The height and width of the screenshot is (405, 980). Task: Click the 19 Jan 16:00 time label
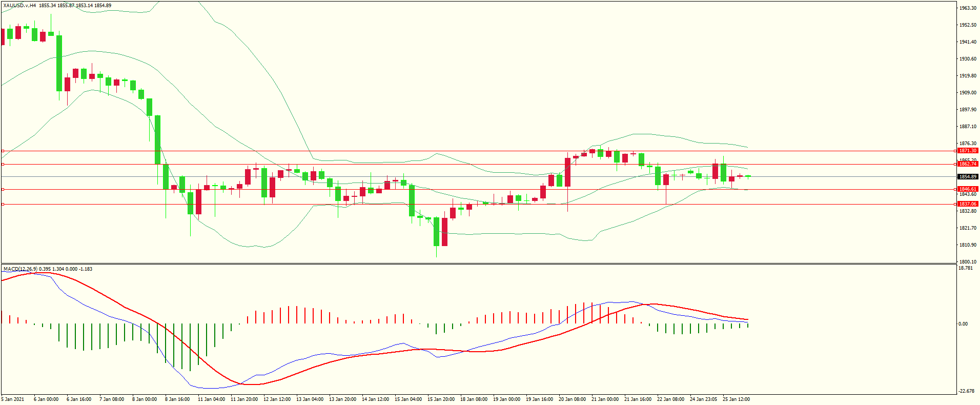pos(540,399)
